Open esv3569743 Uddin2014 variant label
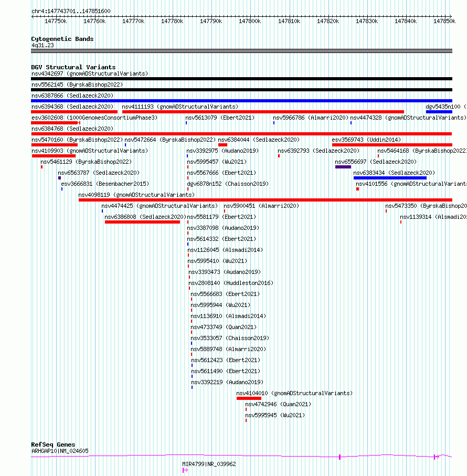This screenshot has width=467, height=476. (x=366, y=140)
